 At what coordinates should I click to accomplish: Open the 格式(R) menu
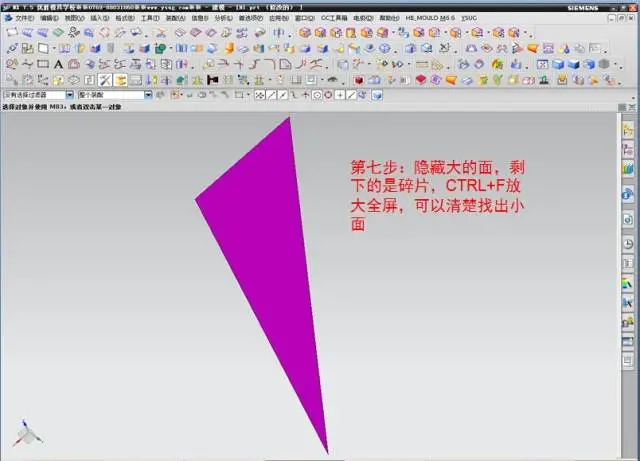coord(124,18)
